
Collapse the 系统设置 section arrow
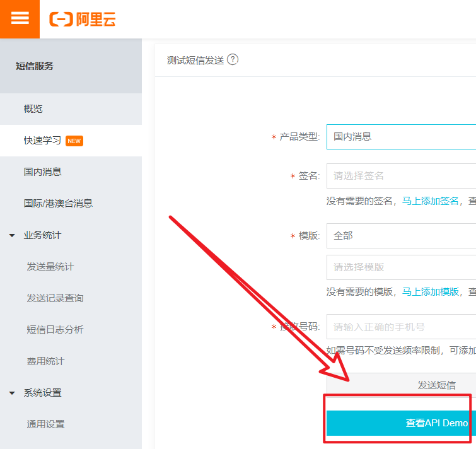tap(12, 393)
